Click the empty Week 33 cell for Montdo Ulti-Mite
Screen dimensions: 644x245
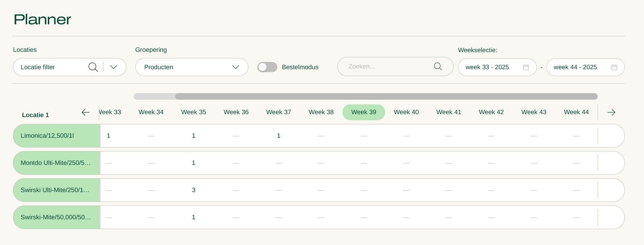(109, 163)
